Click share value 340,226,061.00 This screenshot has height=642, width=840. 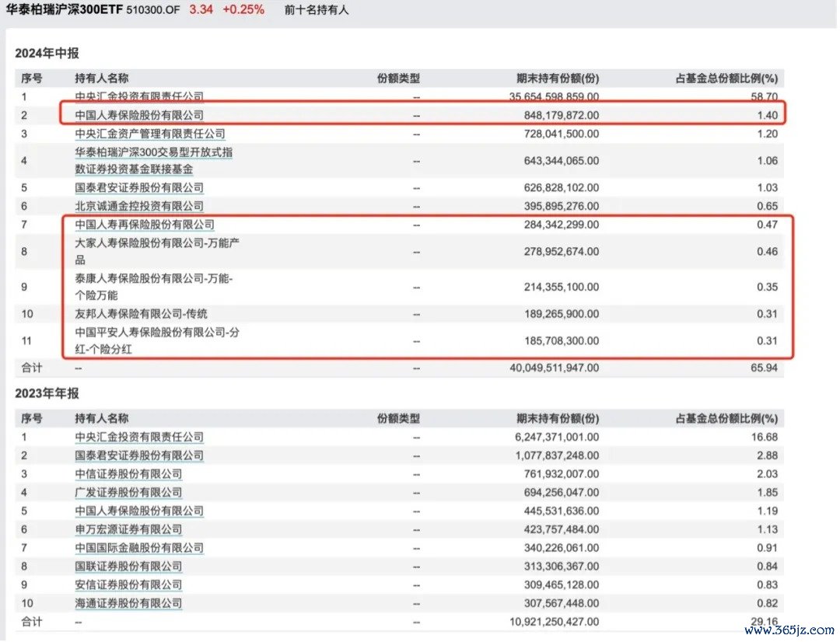point(562,548)
